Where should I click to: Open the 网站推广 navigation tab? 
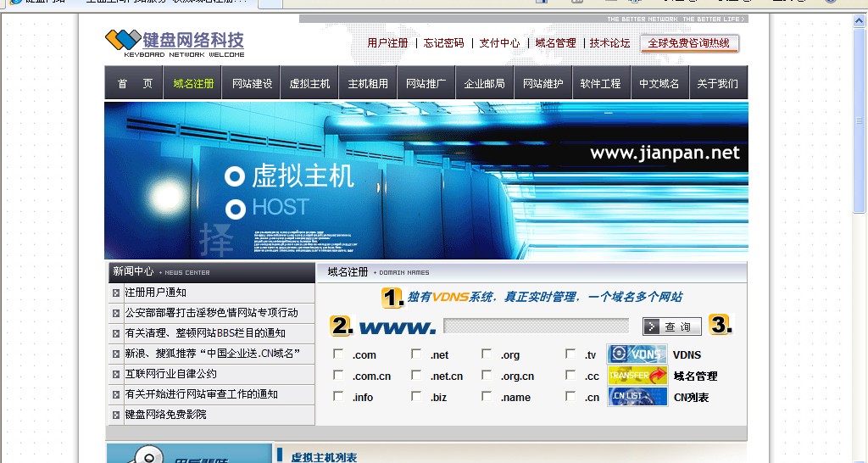(x=426, y=83)
